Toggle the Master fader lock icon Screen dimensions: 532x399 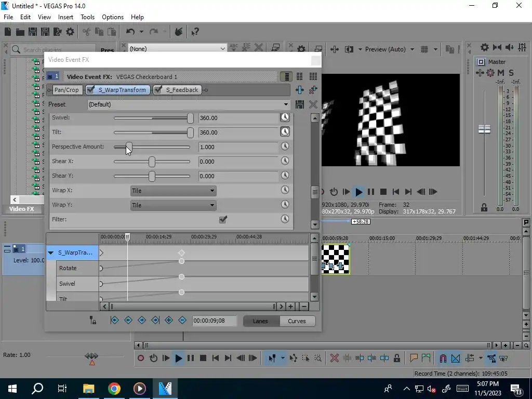484,208
